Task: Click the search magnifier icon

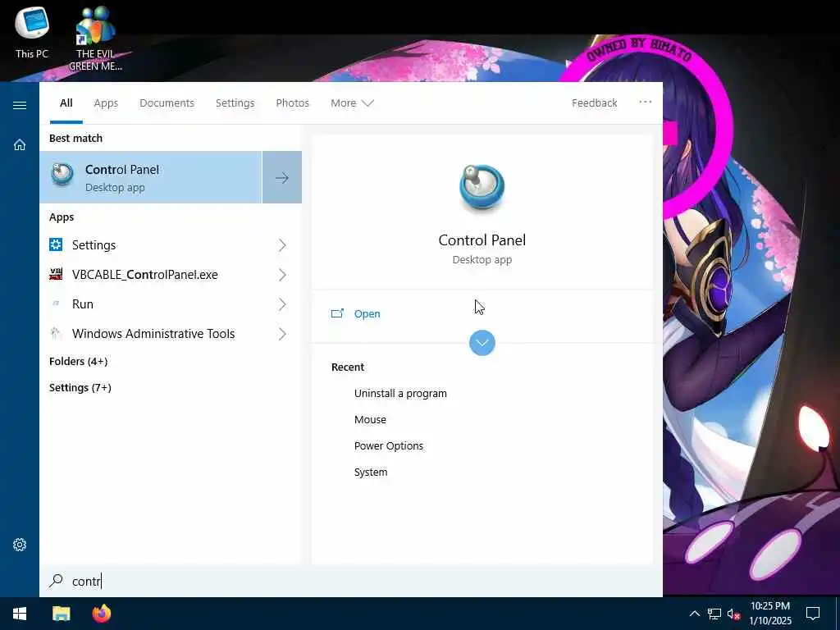Action: (56, 581)
